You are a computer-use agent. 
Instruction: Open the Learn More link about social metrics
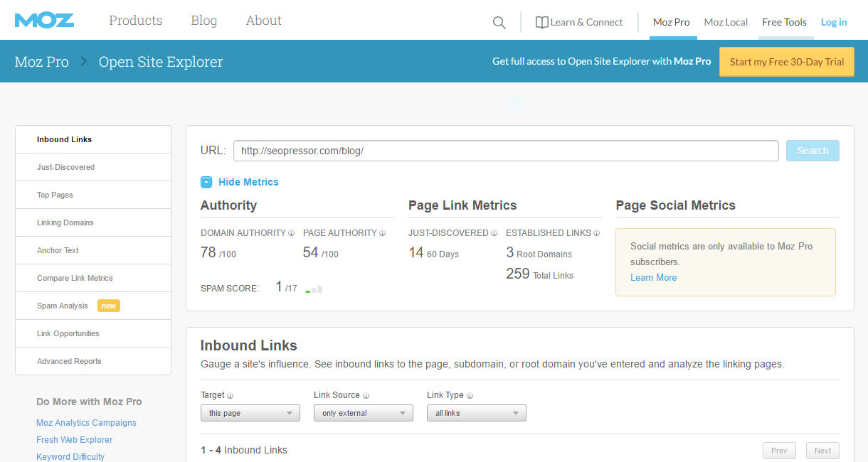[x=653, y=277]
